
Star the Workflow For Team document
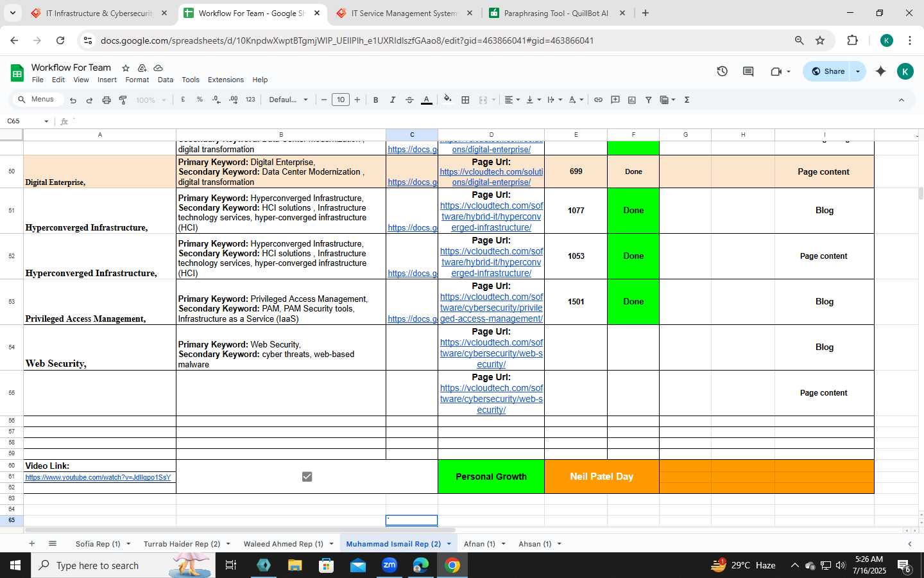(x=126, y=68)
